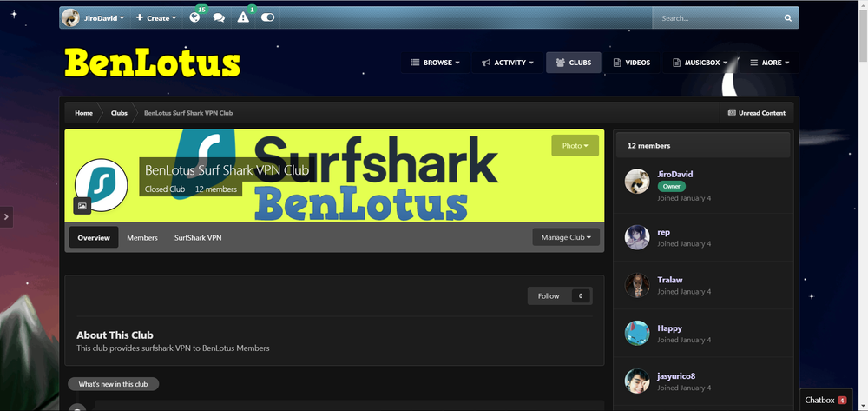Viewport: 868px width, 411px height.
Task: Click the club cover image edit icon
Action: tap(82, 206)
